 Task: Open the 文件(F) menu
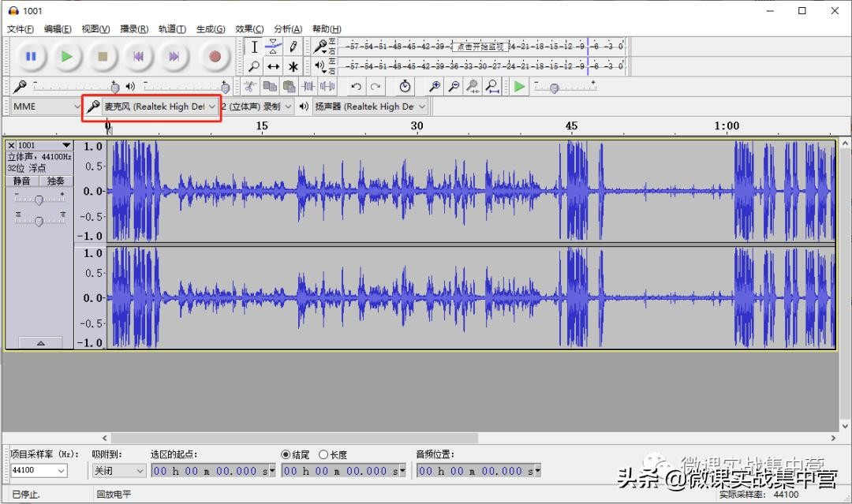[21, 29]
